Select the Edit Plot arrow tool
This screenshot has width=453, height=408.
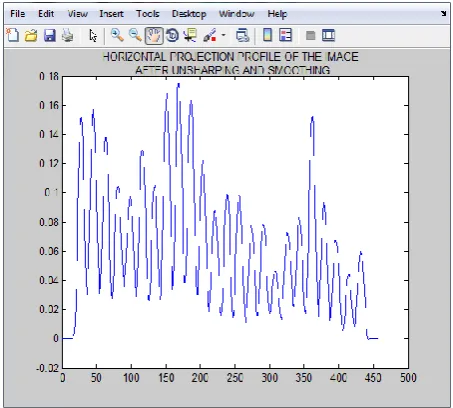(93, 35)
